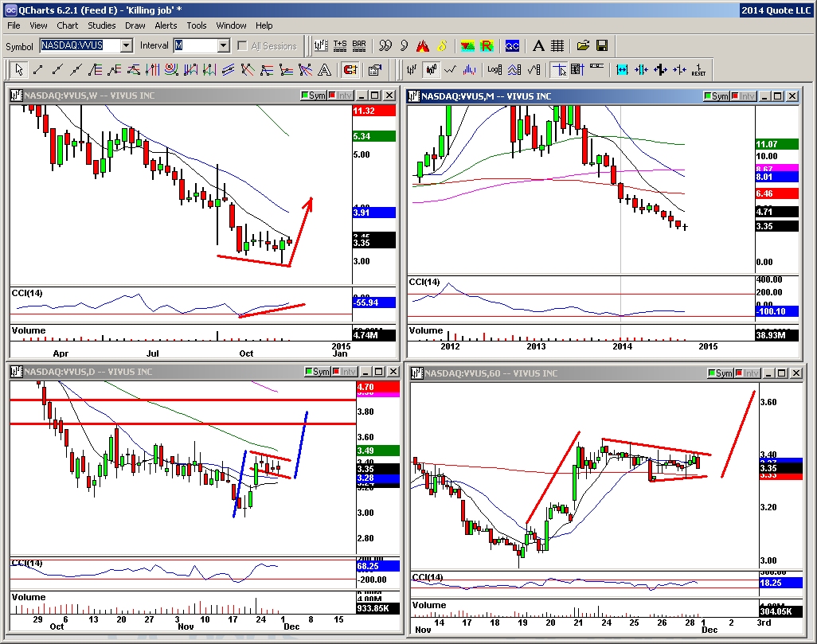This screenshot has width=817, height=644.
Task: Click the 18.25 CCI value in 60-minute chart
Action: click(x=780, y=583)
